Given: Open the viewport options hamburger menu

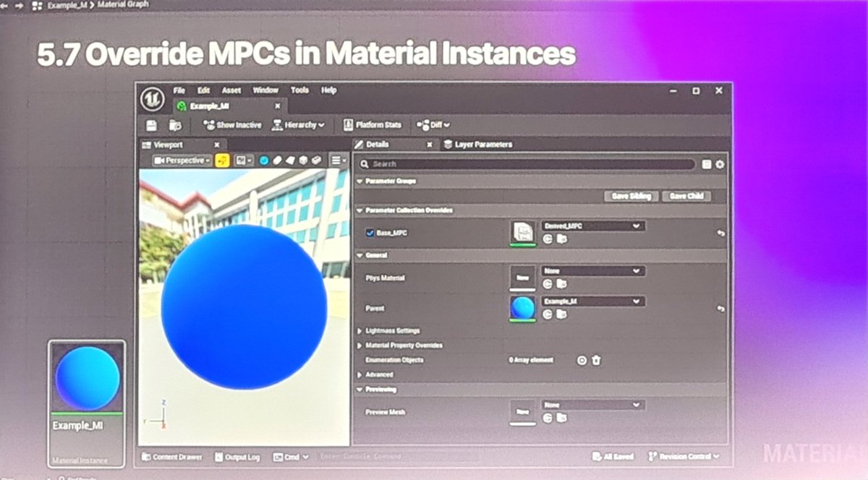Looking at the screenshot, I should click(x=339, y=160).
